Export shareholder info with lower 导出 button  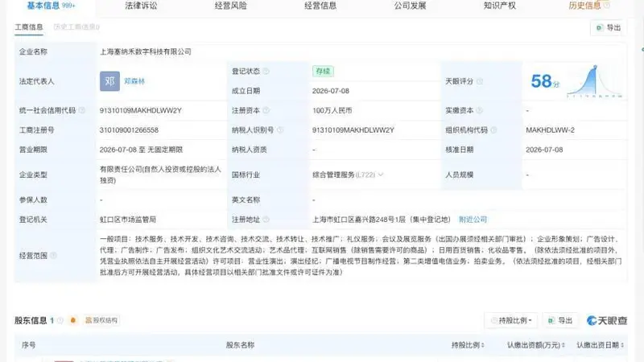click(x=560, y=320)
